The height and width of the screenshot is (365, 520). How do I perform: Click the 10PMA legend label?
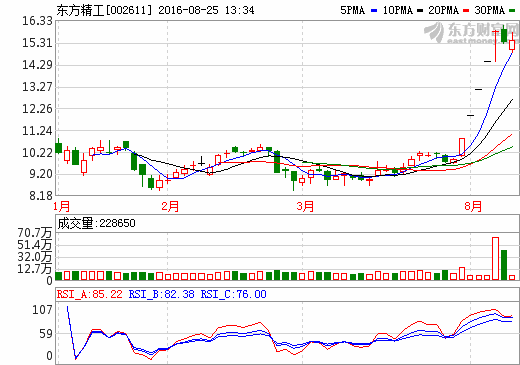pos(397,10)
